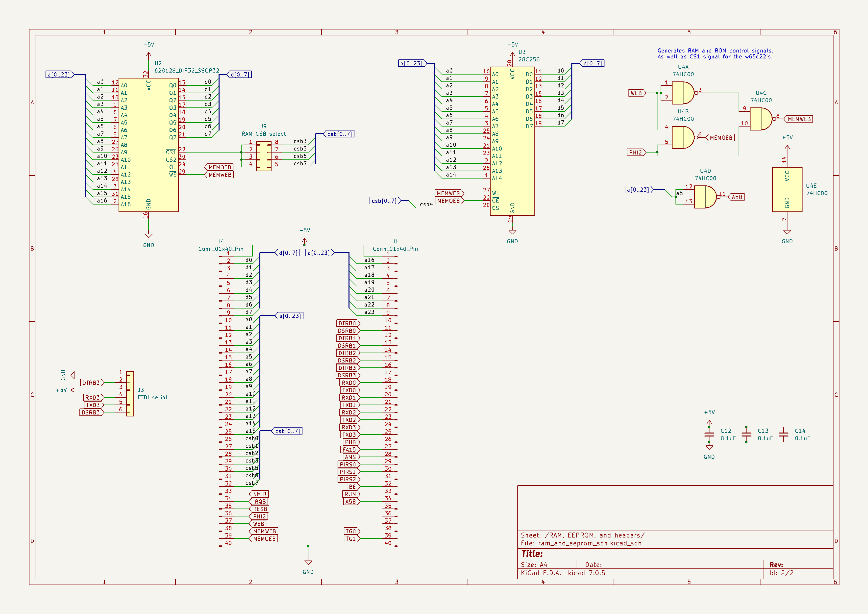The height and width of the screenshot is (614, 868).
Task: Click the csb[0..7] bus label near J9
Action: [x=339, y=134]
